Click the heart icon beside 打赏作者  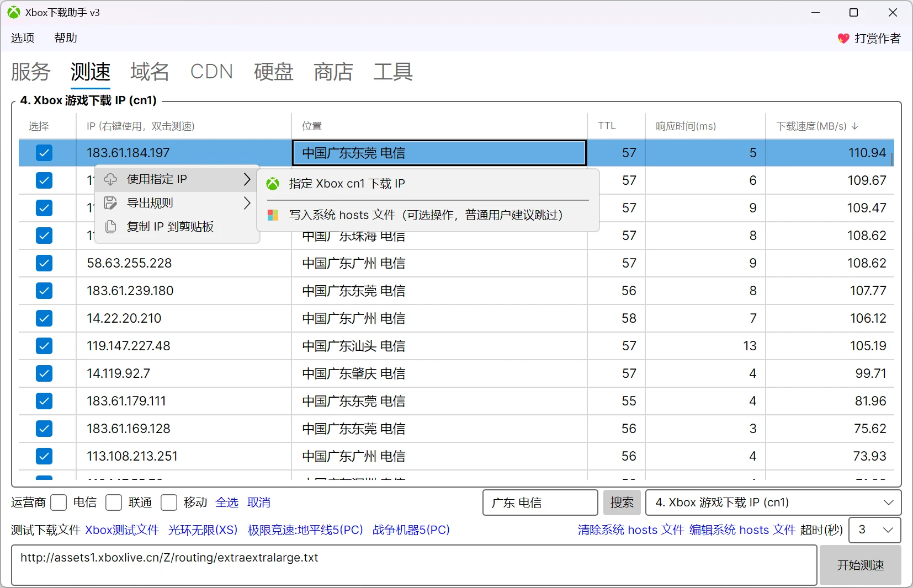pyautogui.click(x=843, y=38)
